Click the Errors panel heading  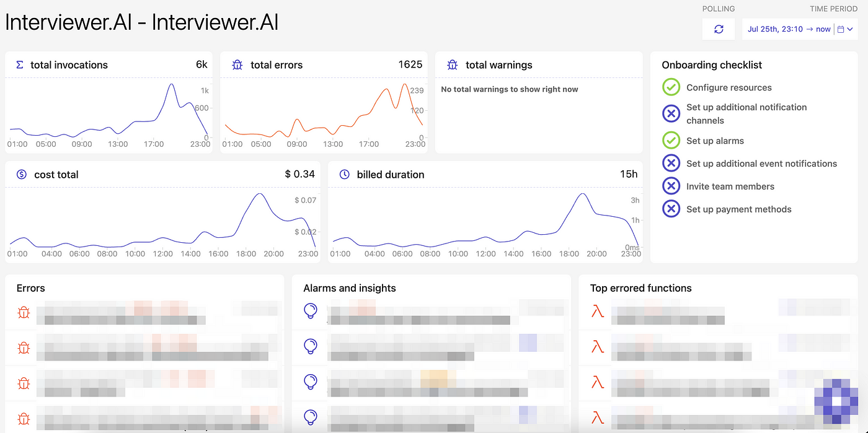pyautogui.click(x=31, y=288)
